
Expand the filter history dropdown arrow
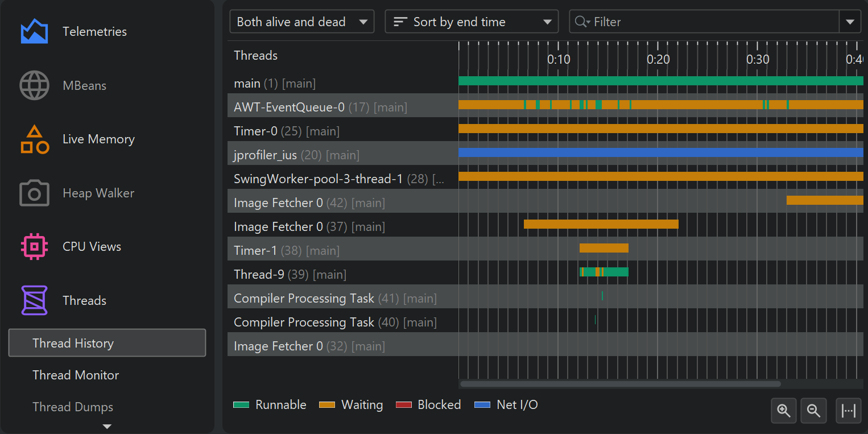[x=850, y=22]
